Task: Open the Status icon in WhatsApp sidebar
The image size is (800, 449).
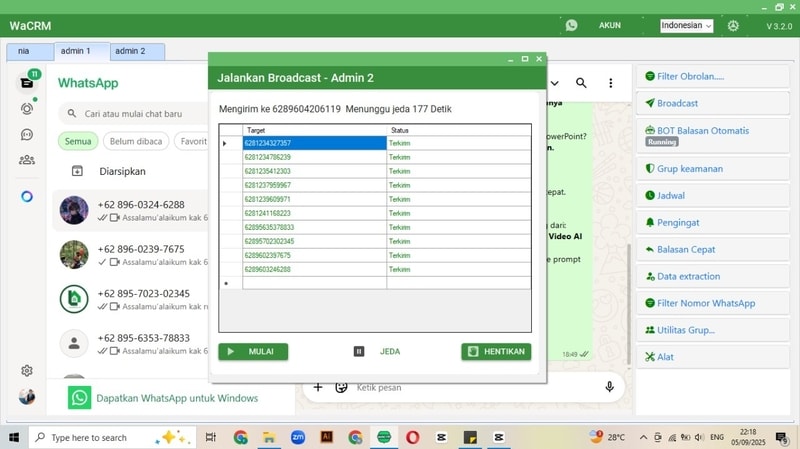Action: pos(27,109)
